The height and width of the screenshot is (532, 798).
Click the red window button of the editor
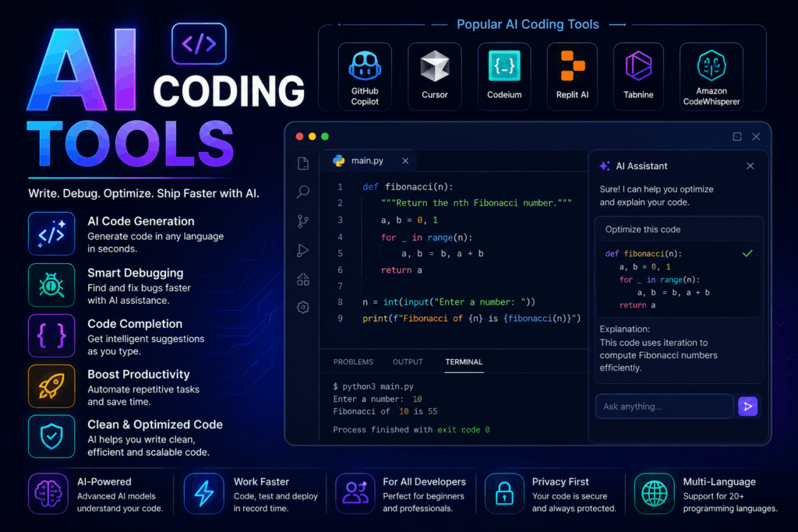(x=299, y=136)
